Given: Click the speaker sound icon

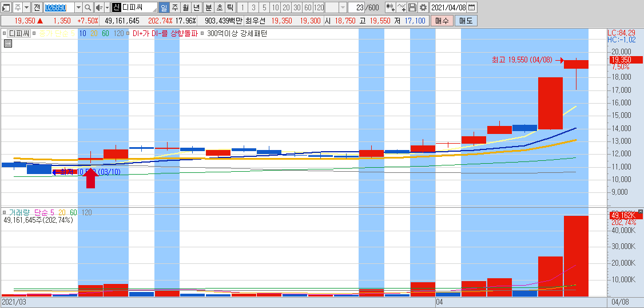Looking at the screenshot, I should [99, 7].
